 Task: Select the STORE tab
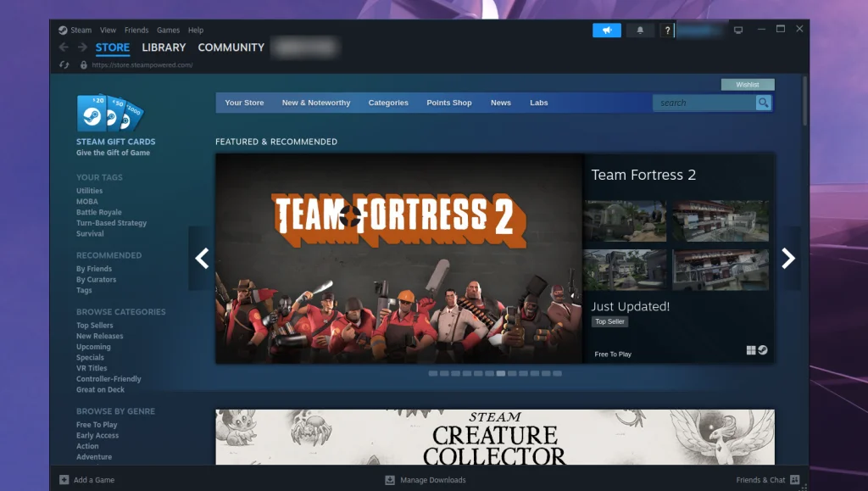113,47
